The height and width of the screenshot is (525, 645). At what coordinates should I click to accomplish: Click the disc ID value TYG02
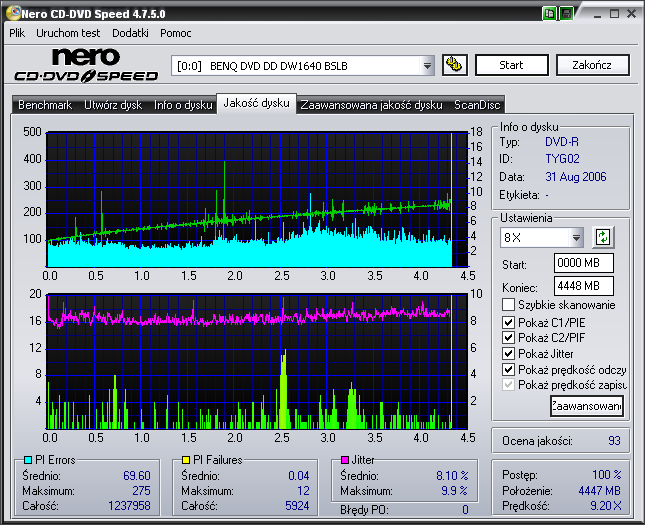click(x=562, y=159)
